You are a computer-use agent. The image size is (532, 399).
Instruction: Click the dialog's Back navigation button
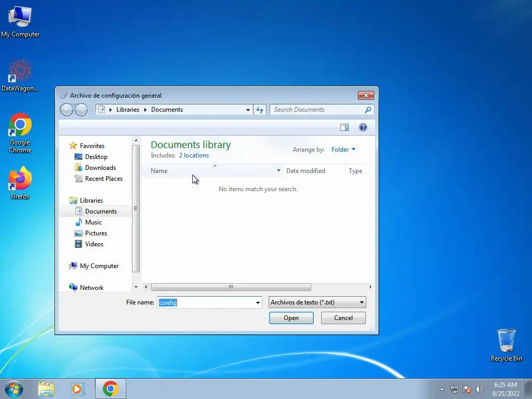pyautogui.click(x=66, y=110)
